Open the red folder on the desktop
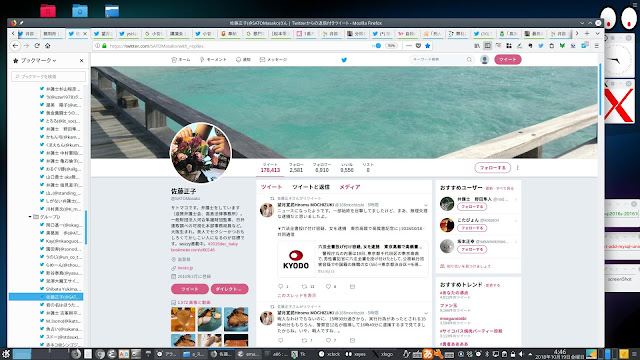 click(48, 10)
